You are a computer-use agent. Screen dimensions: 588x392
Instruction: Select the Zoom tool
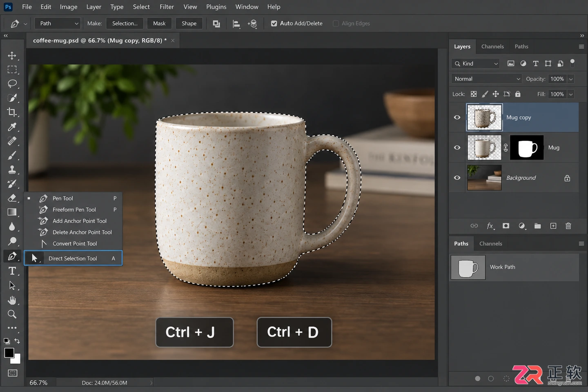[12, 314]
